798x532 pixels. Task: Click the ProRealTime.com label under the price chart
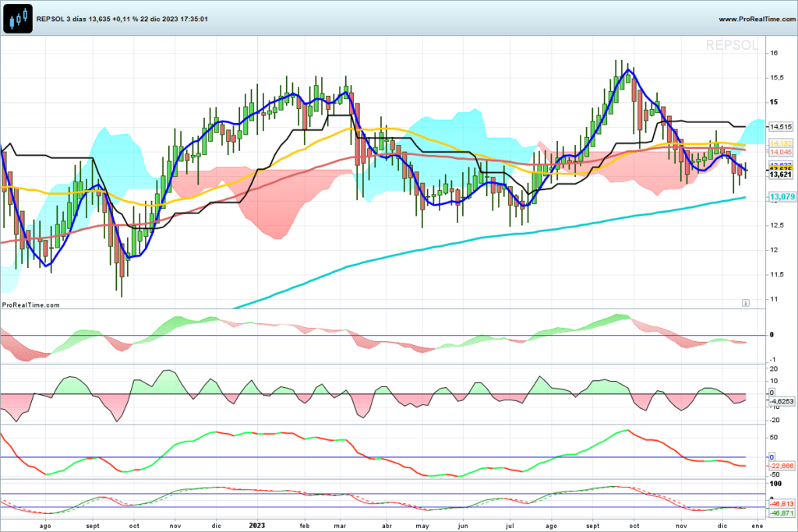(x=31, y=305)
